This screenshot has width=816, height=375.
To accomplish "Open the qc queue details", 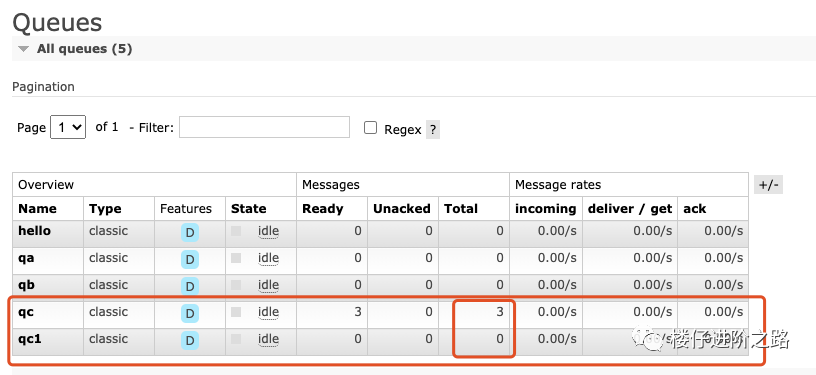I will [26, 312].
